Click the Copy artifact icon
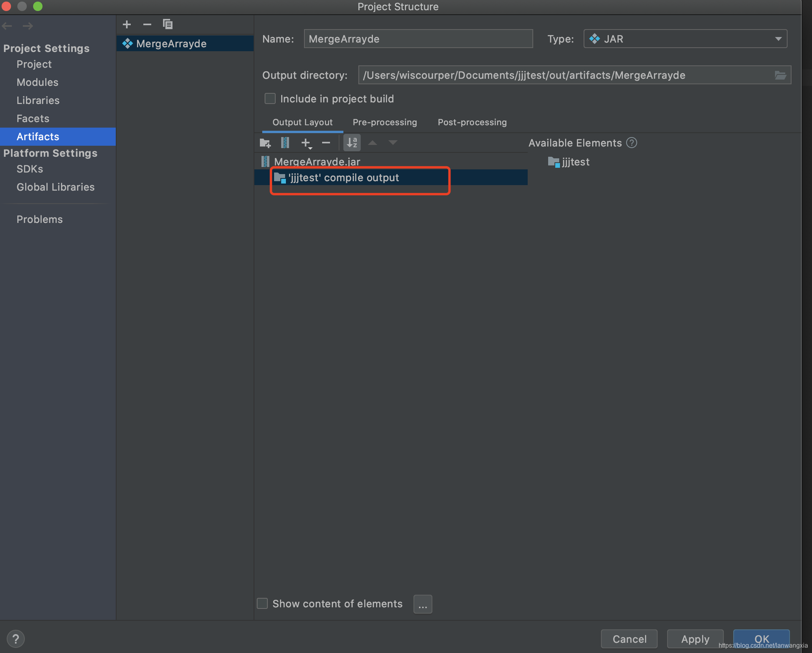Screen dimensions: 812x653 [168, 24]
